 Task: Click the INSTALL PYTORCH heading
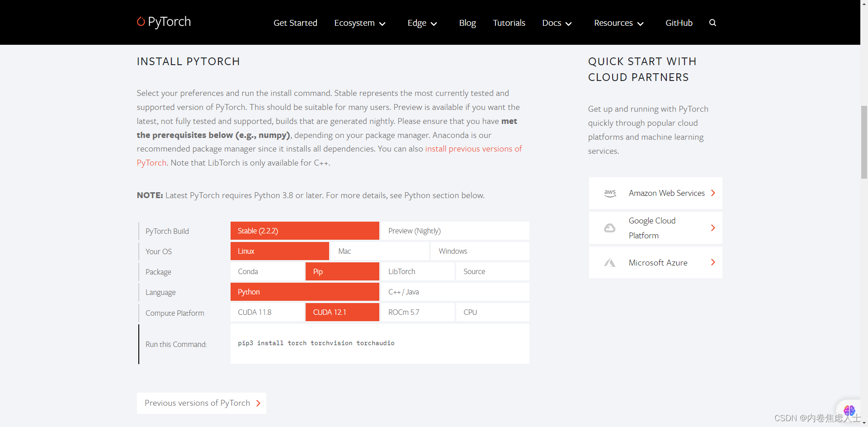[189, 62]
